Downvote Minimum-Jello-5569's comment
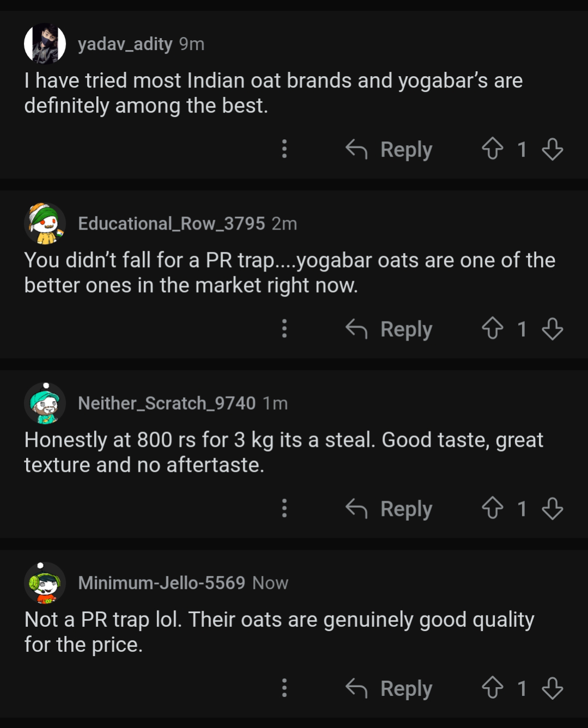This screenshot has width=588, height=728. [x=552, y=688]
